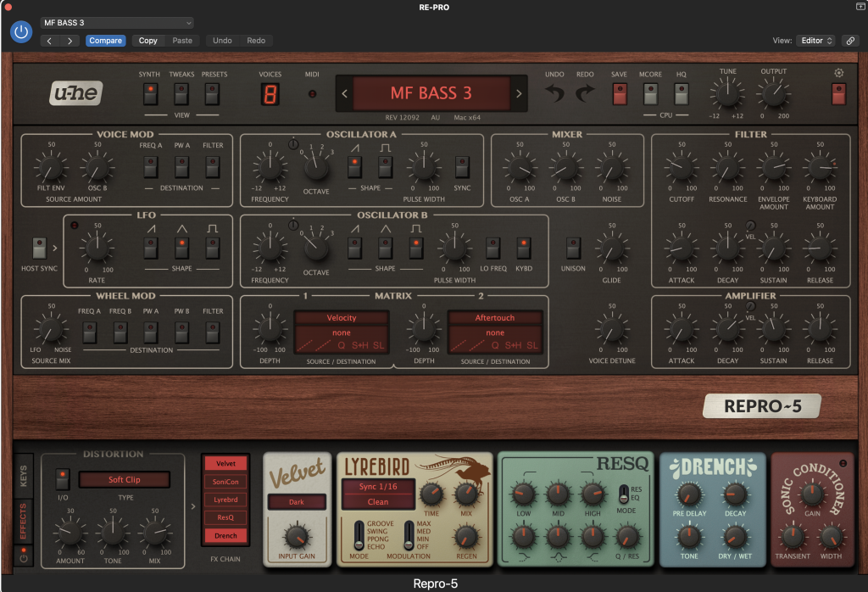Image resolution: width=868 pixels, height=592 pixels.
Task: Open the MF BASS 3 preset dropdown
Action: [x=117, y=22]
